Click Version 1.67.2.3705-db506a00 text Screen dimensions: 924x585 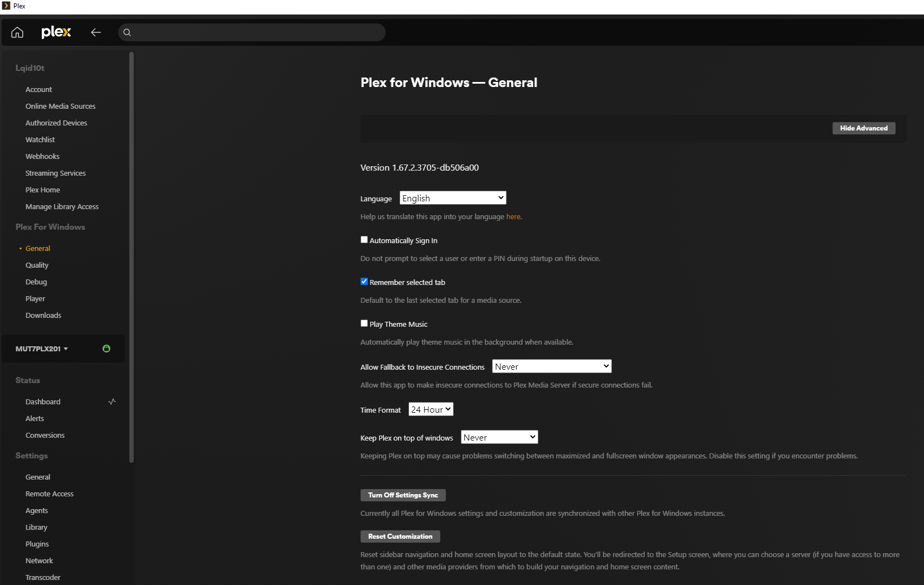pyautogui.click(x=420, y=167)
